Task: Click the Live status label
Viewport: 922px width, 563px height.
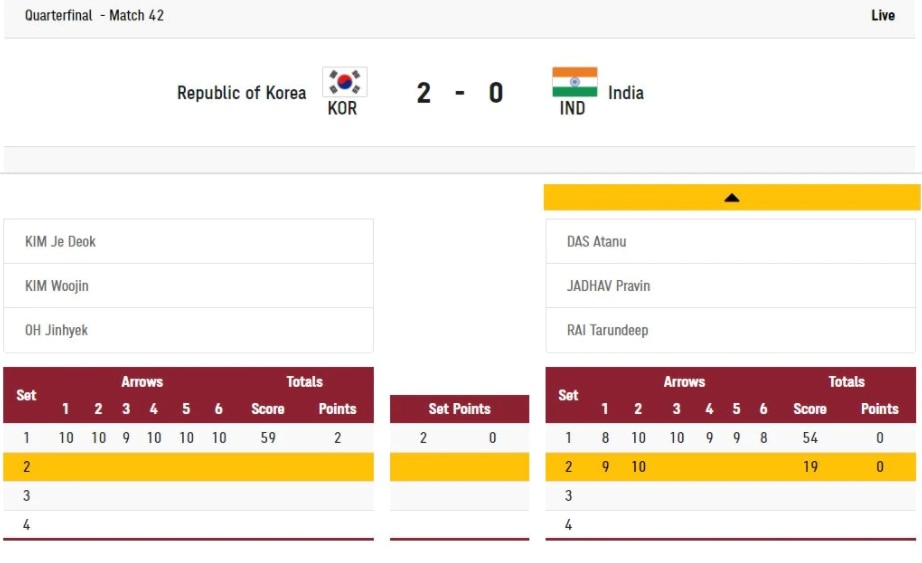Action: 882,16
